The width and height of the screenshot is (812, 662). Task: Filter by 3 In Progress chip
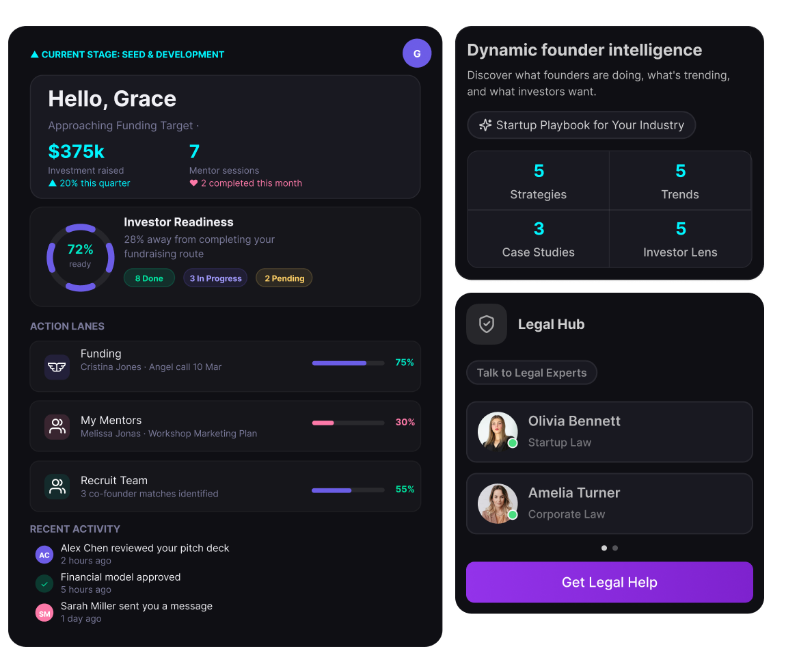pyautogui.click(x=215, y=278)
